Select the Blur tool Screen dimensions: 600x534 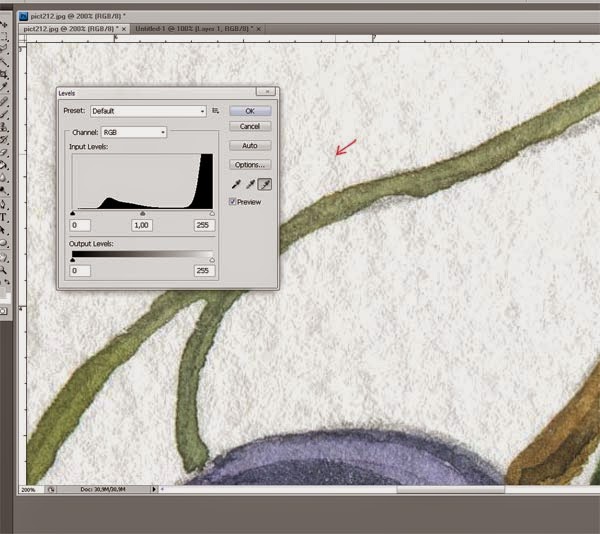[4, 178]
